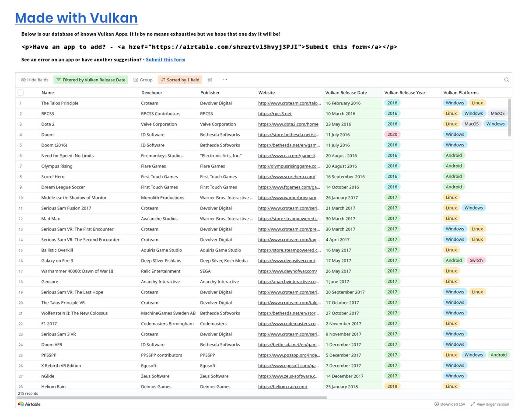Open the search magnifier icon
This screenshot has width=525, height=420.
(x=506, y=80)
